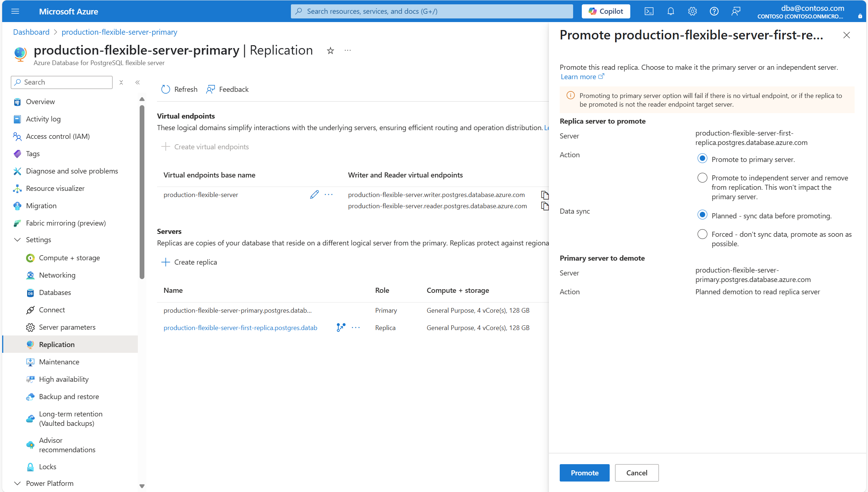Choose Forced data sync option
The height and width of the screenshot is (492, 868).
[702, 234]
